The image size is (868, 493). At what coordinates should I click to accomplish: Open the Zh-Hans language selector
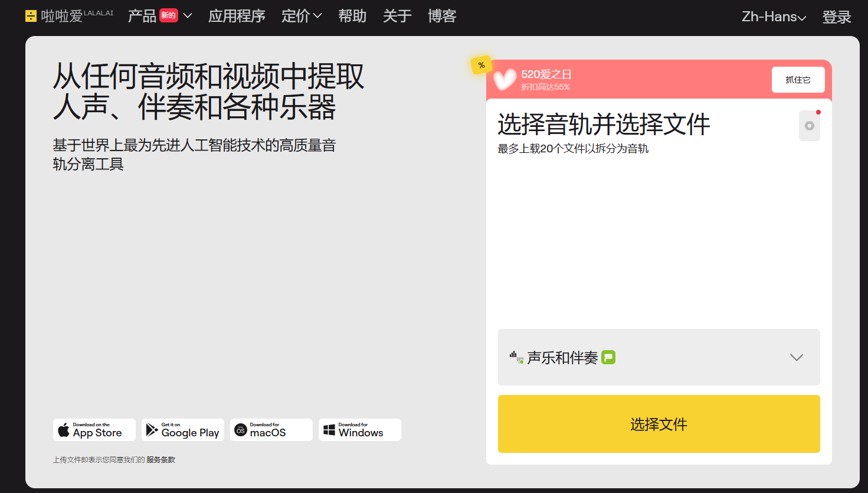(x=774, y=17)
